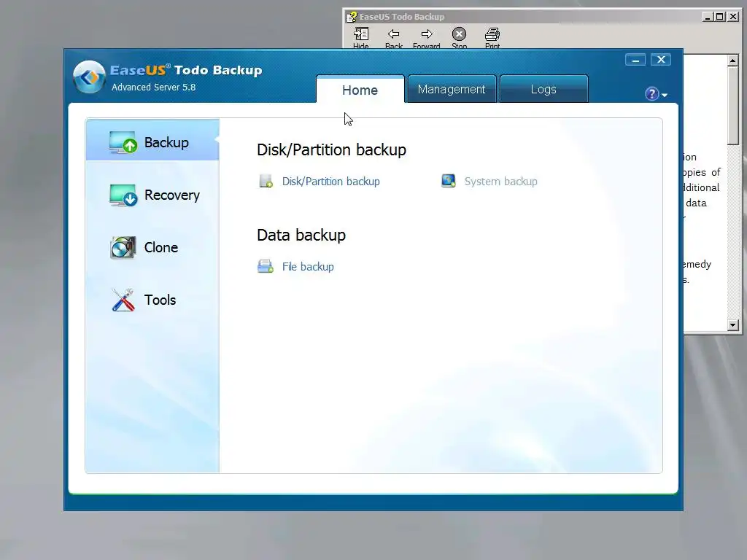This screenshot has width=747, height=560.
Task: Expand the help dropdown arrow
Action: click(665, 96)
